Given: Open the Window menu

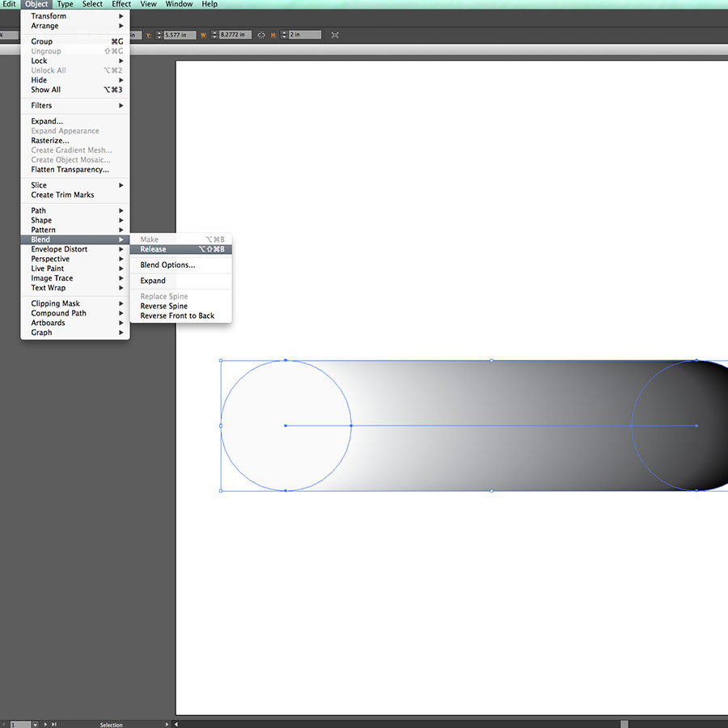Looking at the screenshot, I should pos(179,4).
